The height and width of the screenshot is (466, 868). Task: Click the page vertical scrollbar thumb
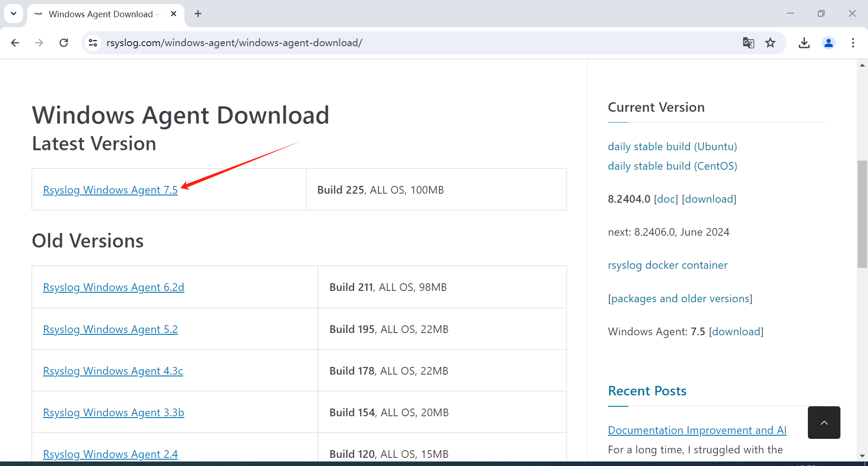point(862,214)
